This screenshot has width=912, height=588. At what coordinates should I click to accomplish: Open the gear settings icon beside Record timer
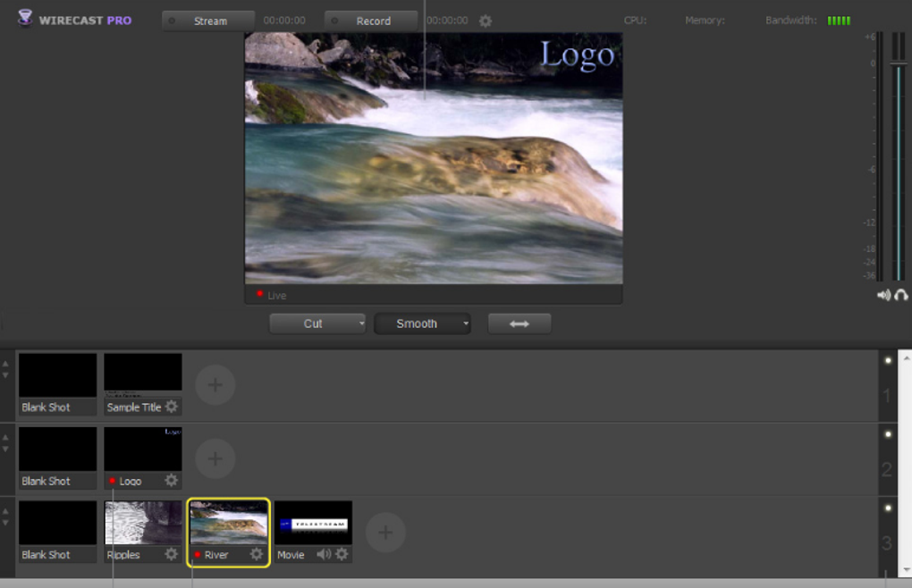[486, 21]
